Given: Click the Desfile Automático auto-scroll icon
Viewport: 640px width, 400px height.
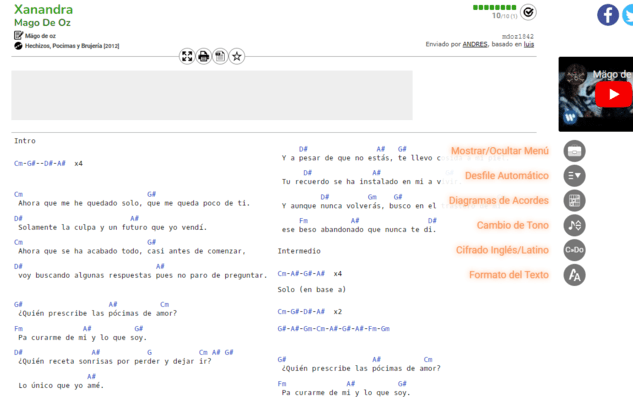Looking at the screenshot, I should point(574,176).
